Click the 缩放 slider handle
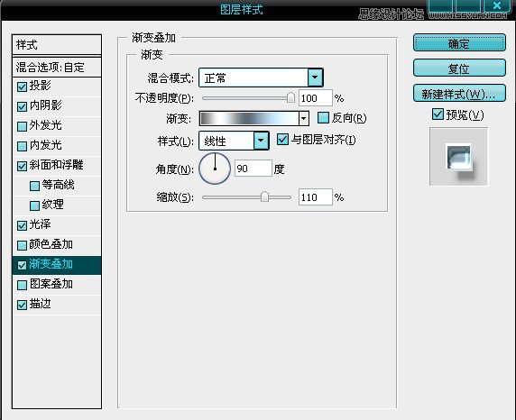The height and width of the screenshot is (420, 516). [264, 196]
